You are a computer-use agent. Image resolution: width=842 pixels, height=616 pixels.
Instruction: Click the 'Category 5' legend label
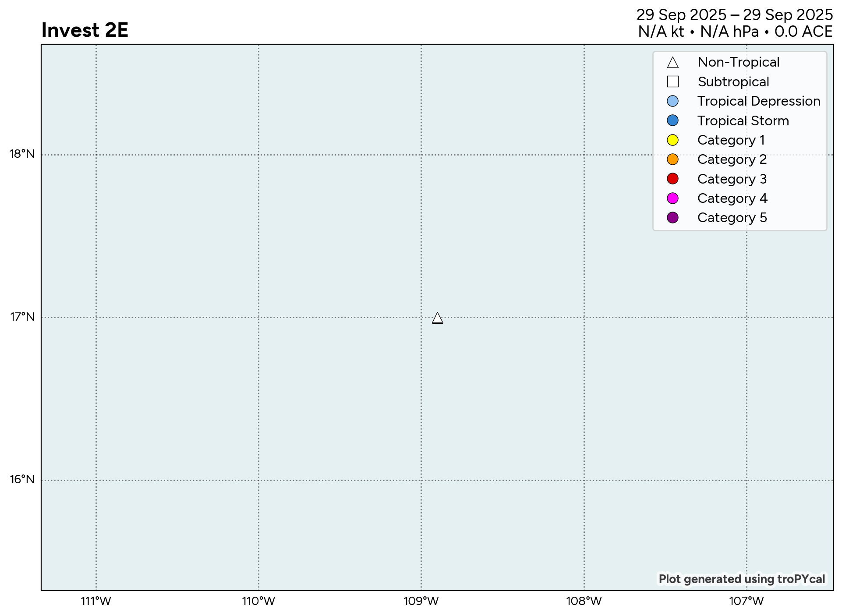732,218
